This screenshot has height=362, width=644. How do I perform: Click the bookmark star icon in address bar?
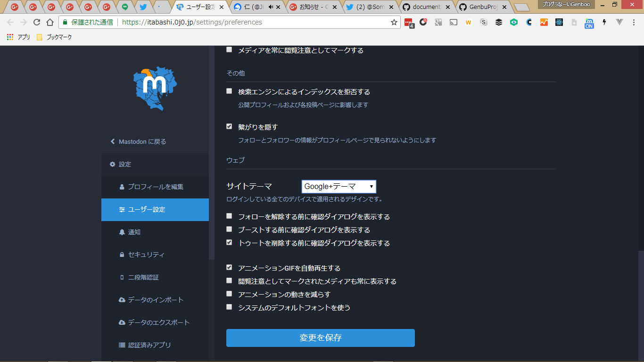[394, 22]
